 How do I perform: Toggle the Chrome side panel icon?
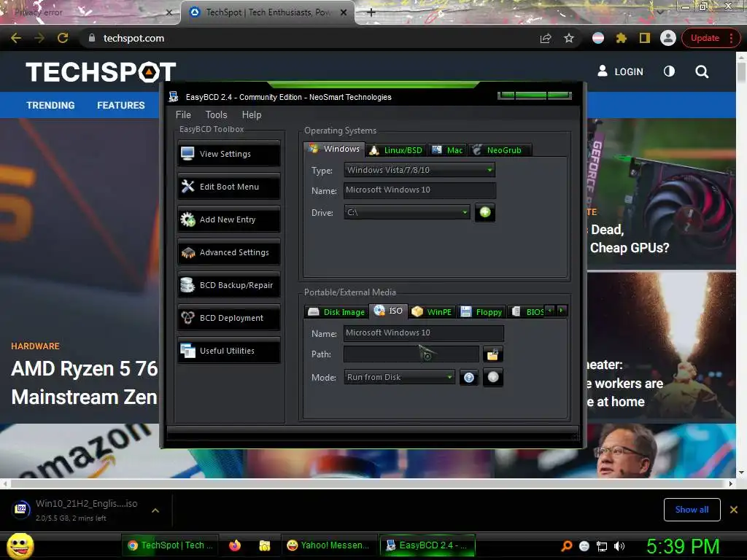[x=645, y=38]
